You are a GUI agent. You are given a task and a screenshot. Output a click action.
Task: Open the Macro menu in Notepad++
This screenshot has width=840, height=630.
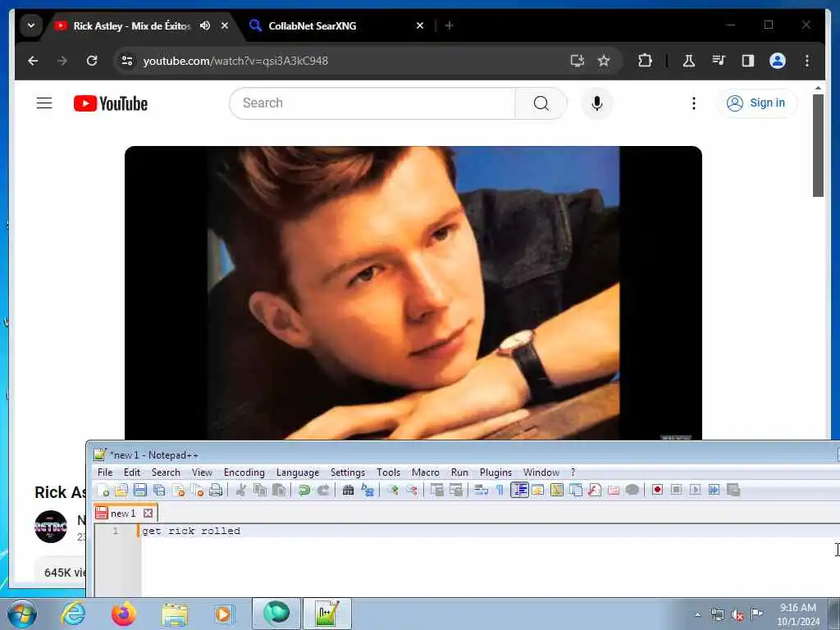426,472
